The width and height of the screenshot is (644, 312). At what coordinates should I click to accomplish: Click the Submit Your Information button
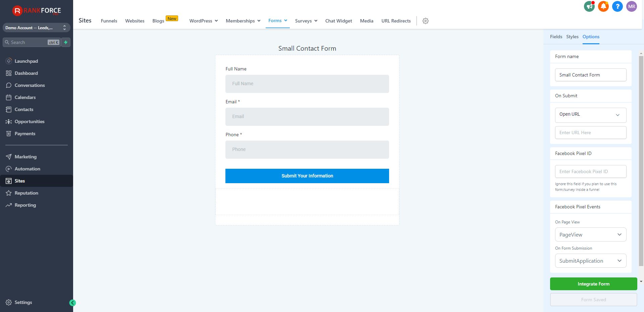click(x=307, y=176)
